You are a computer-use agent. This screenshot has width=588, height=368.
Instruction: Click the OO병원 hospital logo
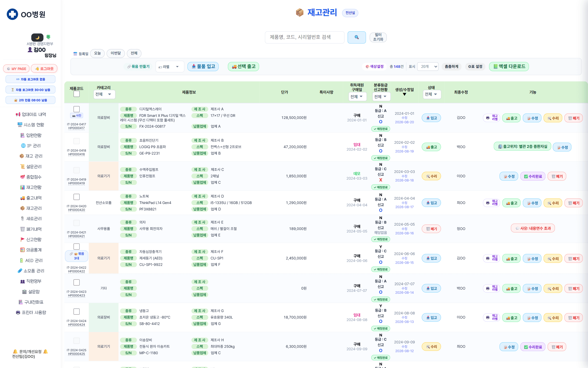click(26, 14)
